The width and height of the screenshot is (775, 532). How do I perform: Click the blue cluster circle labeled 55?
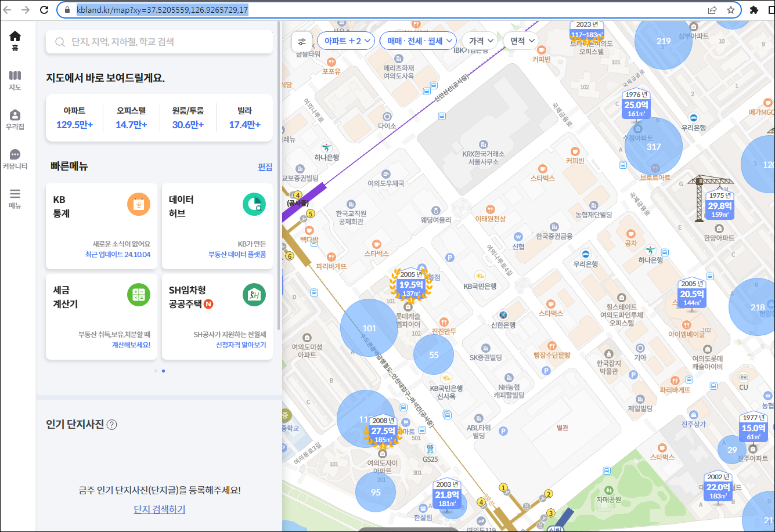pos(434,354)
